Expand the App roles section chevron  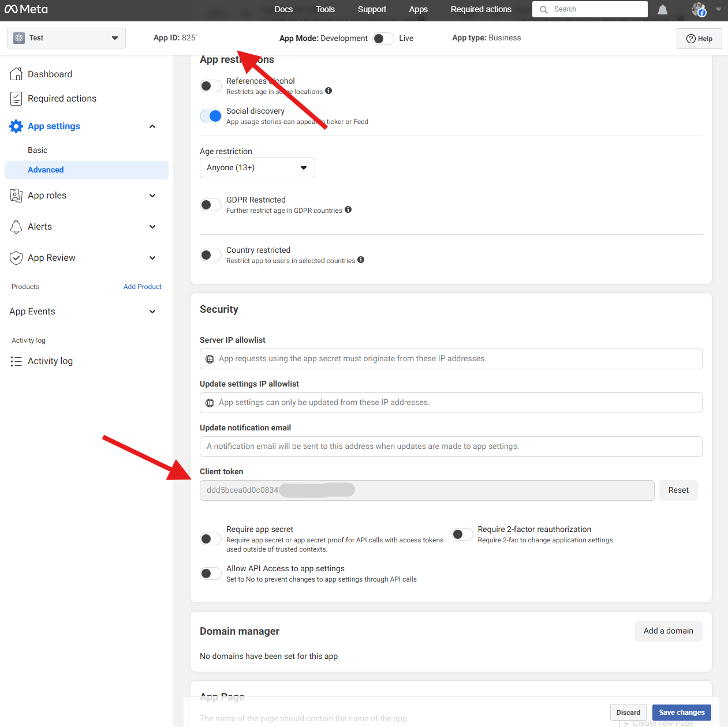point(152,196)
